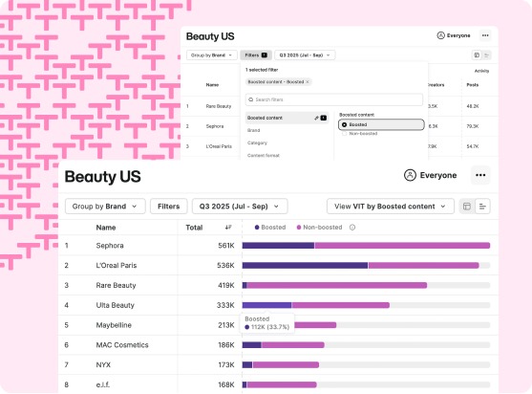Click the Filters button in the back panel

coord(256,55)
